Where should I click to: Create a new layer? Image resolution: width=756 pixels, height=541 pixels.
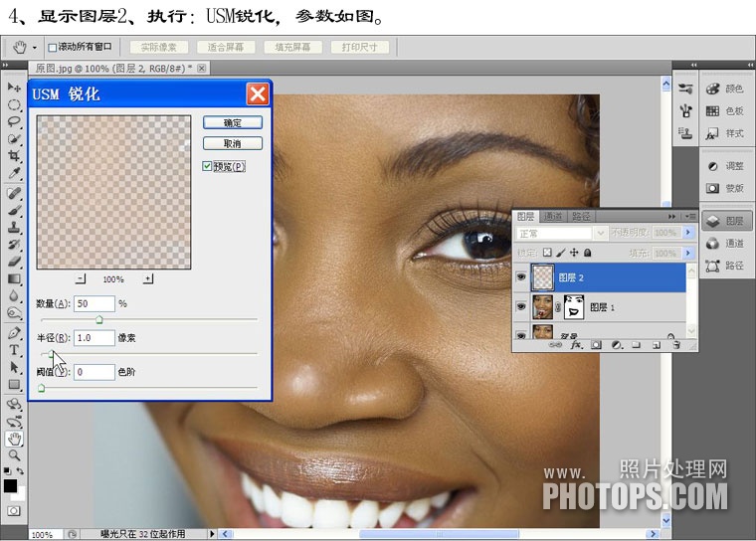pos(657,345)
